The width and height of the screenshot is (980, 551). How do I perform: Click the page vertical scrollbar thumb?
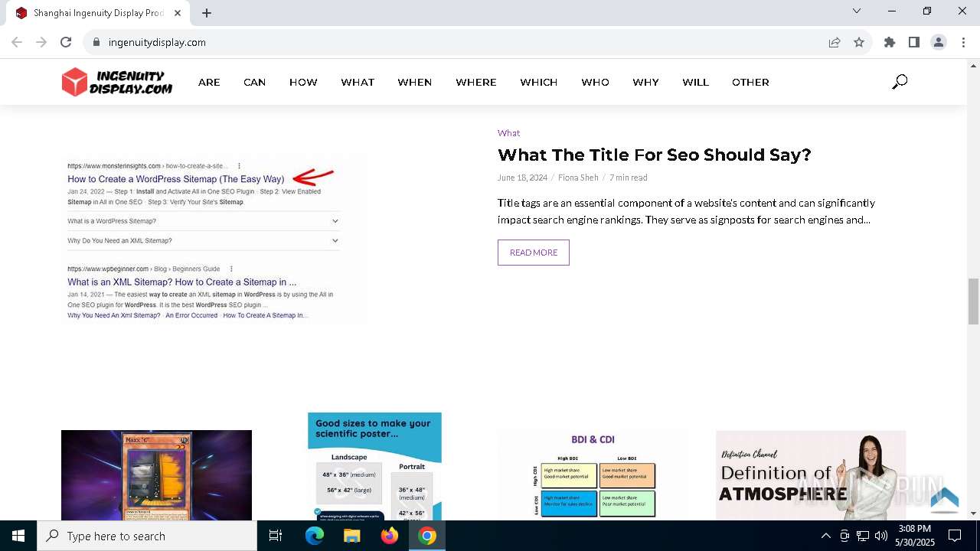(x=973, y=302)
